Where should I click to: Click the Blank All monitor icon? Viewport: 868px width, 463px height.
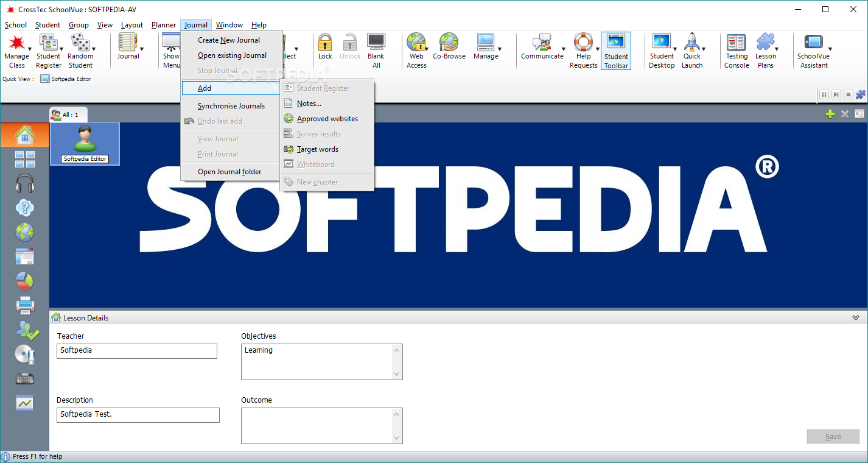click(376, 51)
